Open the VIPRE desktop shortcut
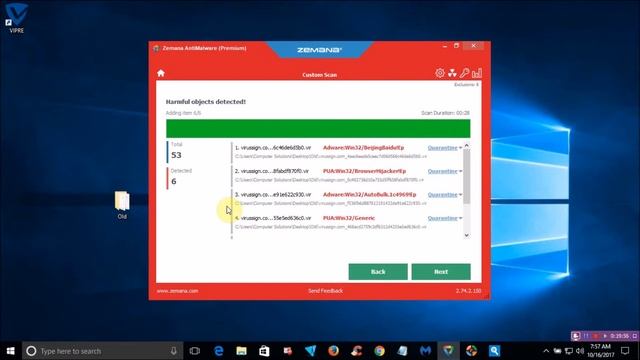This screenshot has height=360, width=640. [x=16, y=18]
